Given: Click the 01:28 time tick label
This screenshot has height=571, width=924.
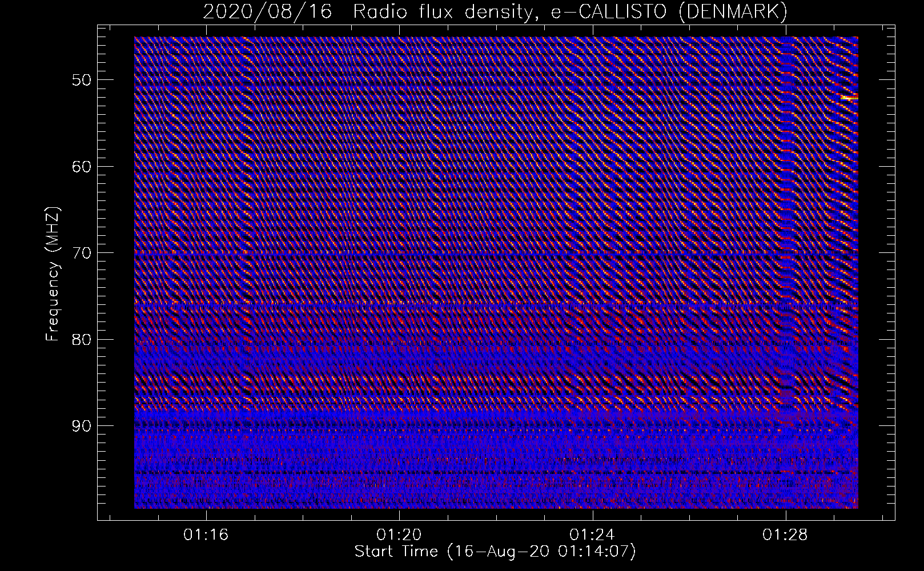Looking at the screenshot, I should pos(786,534).
